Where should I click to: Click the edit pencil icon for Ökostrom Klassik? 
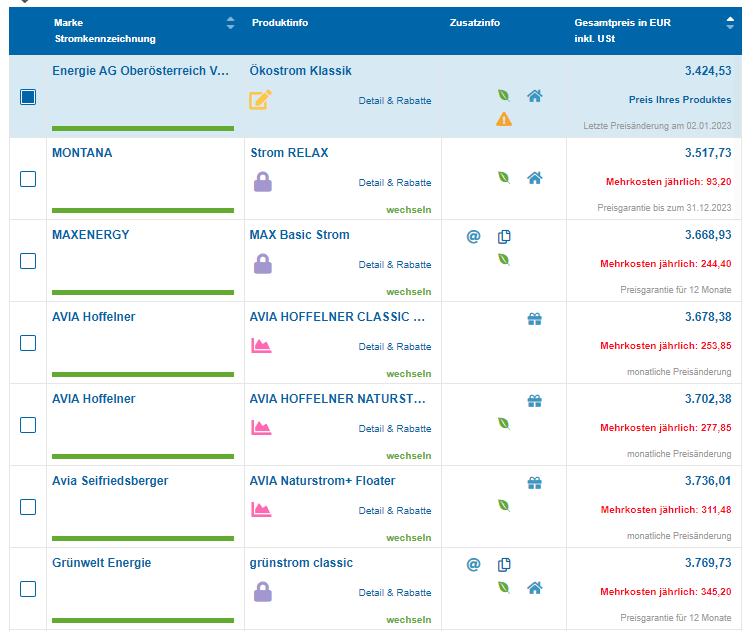pyautogui.click(x=260, y=100)
